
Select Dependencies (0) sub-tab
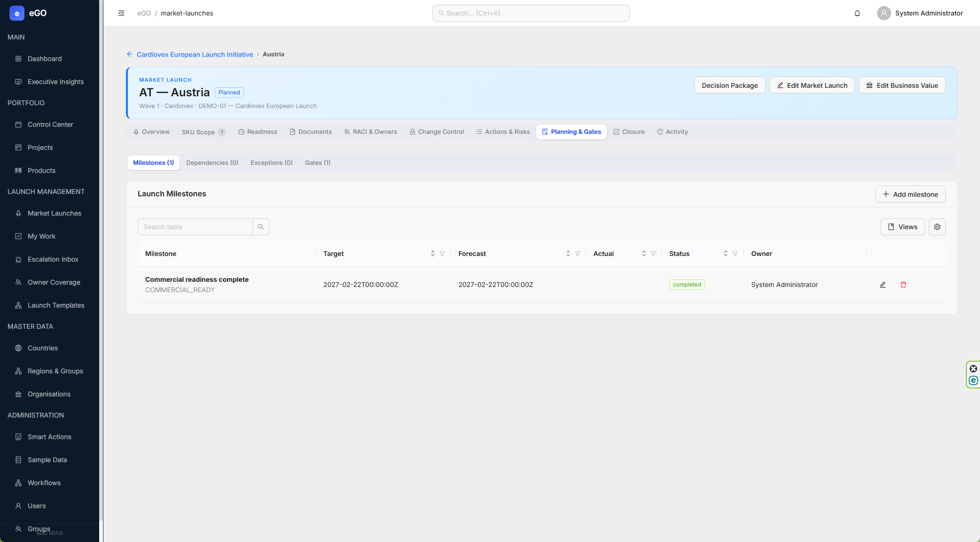[212, 163]
